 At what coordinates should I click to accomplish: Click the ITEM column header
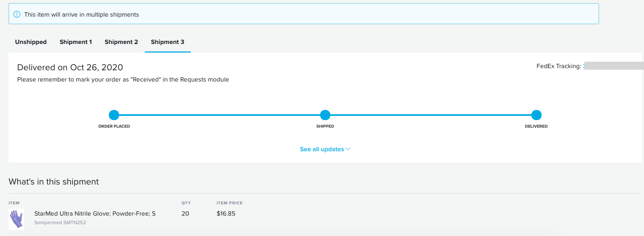(13, 203)
